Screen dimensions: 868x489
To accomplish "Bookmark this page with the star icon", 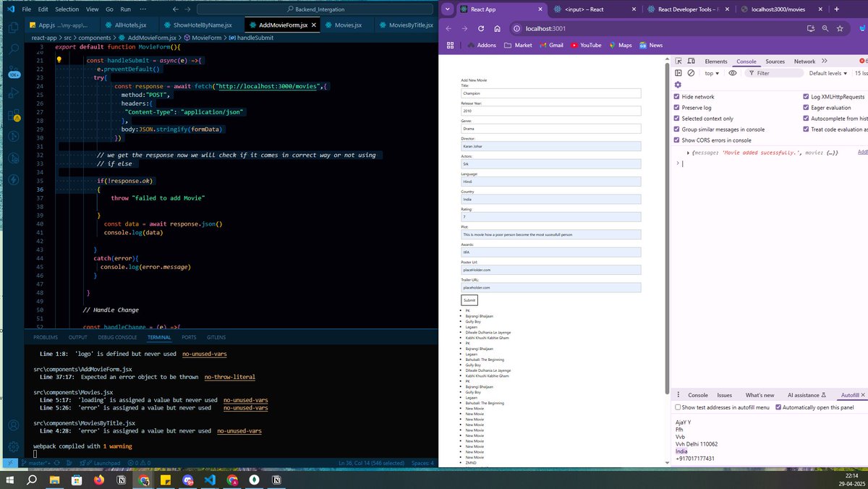I will click(x=840, y=28).
